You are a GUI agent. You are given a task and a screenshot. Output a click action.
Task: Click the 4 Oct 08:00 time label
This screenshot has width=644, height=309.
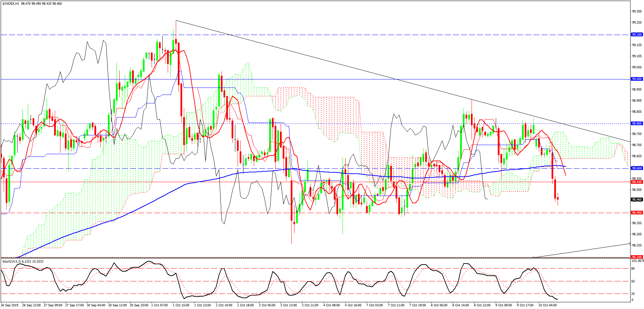[x=332, y=305]
